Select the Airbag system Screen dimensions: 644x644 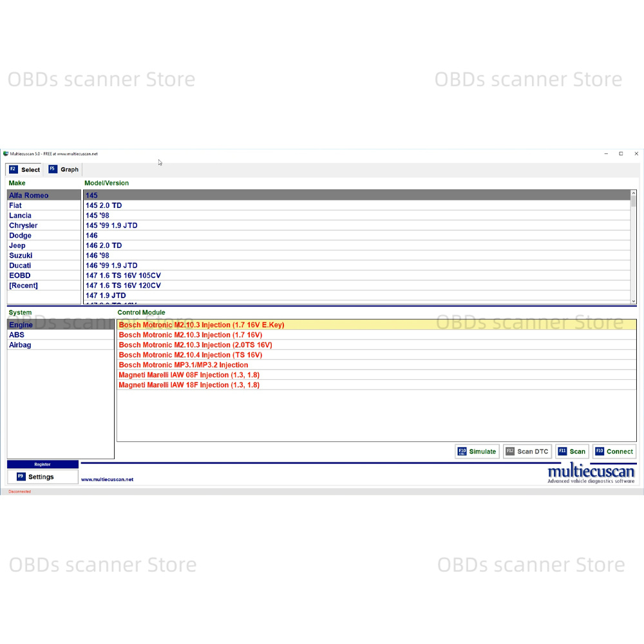click(x=61, y=345)
